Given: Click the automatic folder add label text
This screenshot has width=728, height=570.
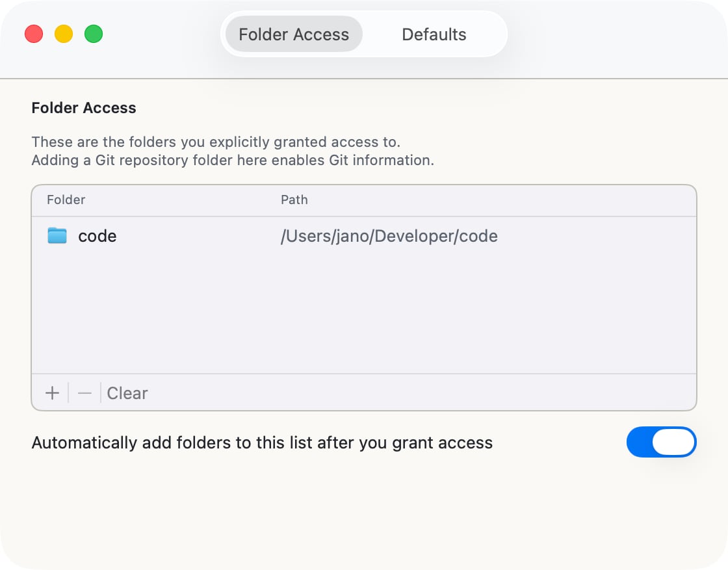Looking at the screenshot, I should 262,442.
